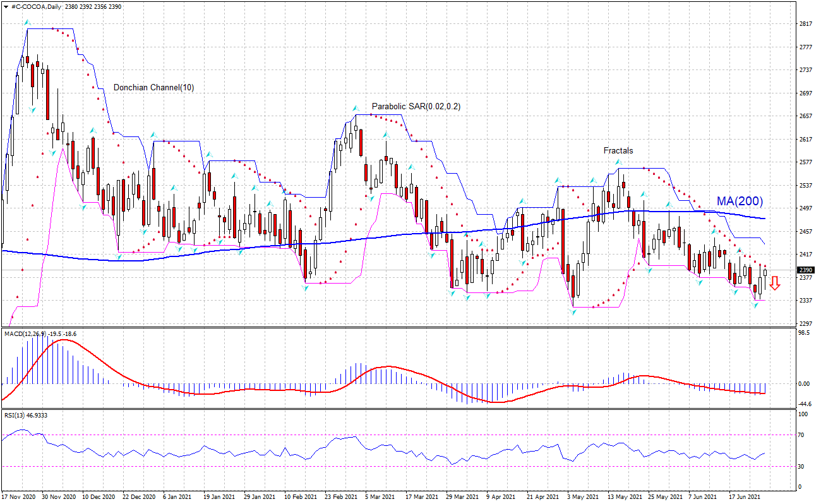Click the 2297 price level on the axis
The image size is (821, 504).
click(805, 323)
